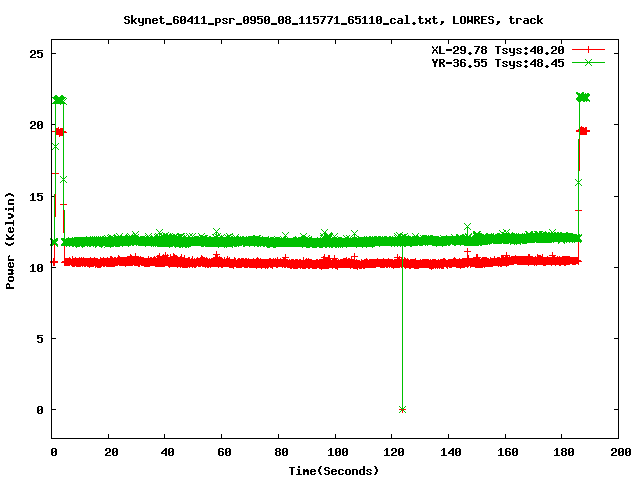
Task: Click the Power (Kelvin) axis label
Action: (x=10, y=241)
